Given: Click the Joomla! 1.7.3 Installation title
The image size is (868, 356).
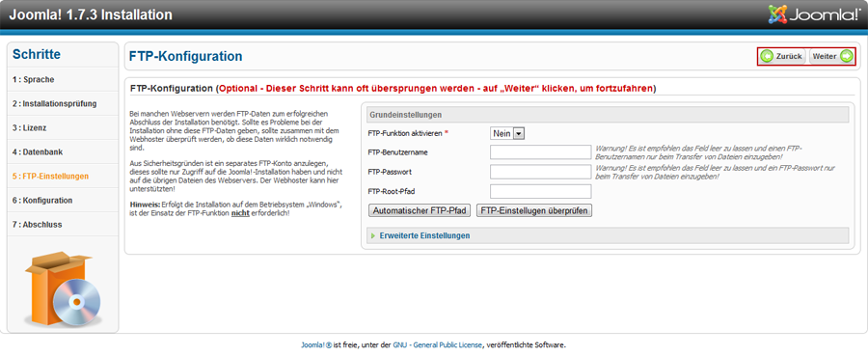Looking at the screenshot, I should [x=91, y=14].
